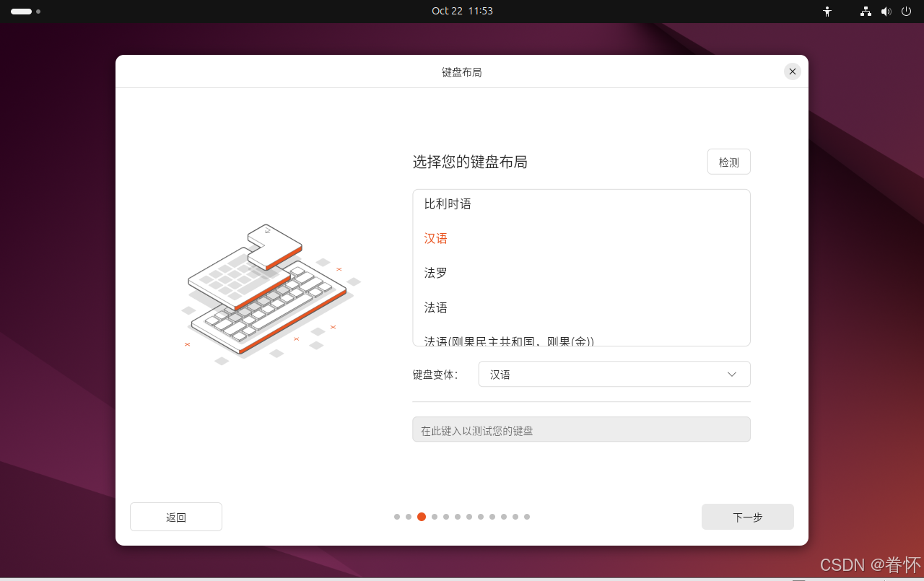Click the volume speaker icon in top bar
Viewport: 924px width, 581px height.
click(886, 12)
